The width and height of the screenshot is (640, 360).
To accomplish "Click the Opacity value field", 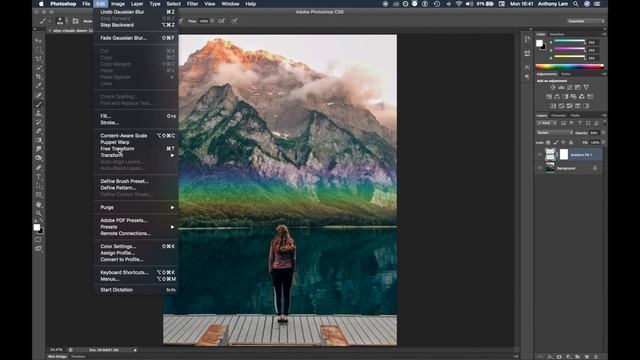I will (594, 133).
